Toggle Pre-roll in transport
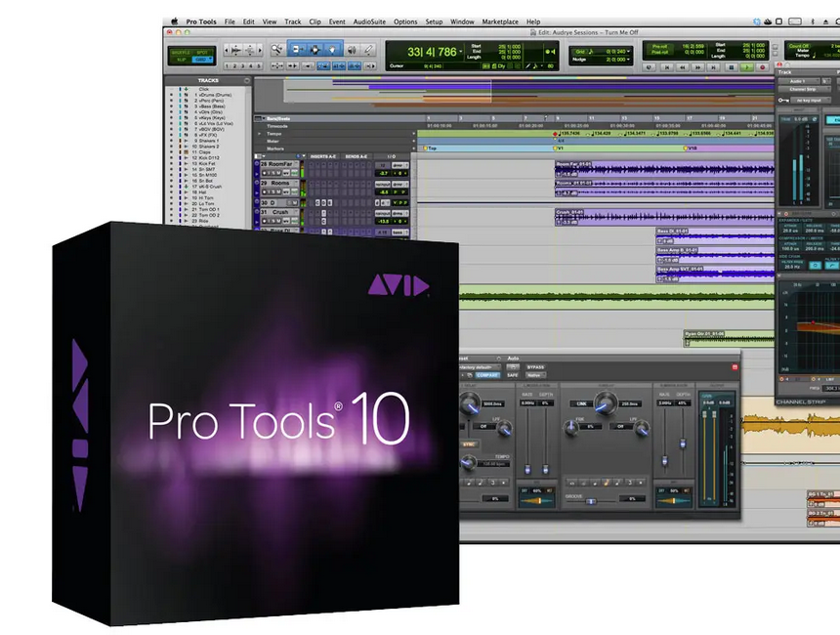This screenshot has width=840, height=635. tap(660, 47)
